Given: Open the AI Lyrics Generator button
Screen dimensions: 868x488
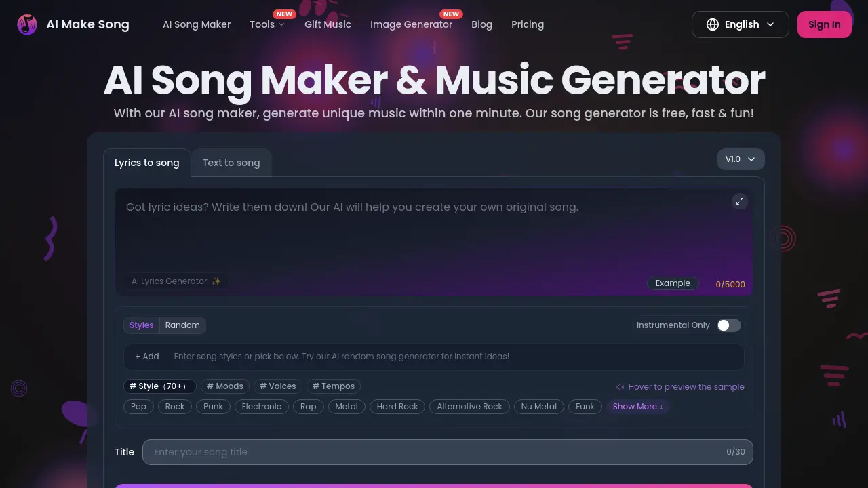Looking at the screenshot, I should (176, 281).
